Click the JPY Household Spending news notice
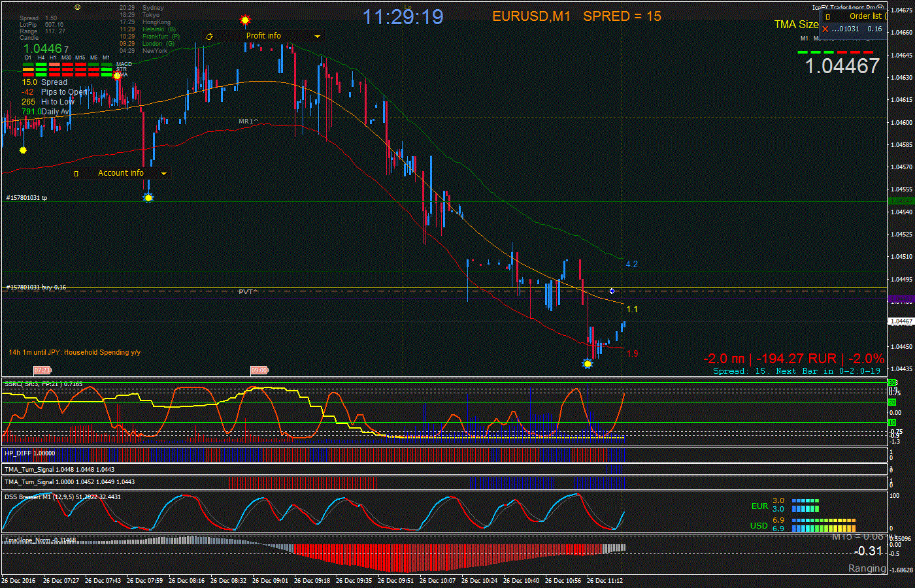 tap(75, 352)
